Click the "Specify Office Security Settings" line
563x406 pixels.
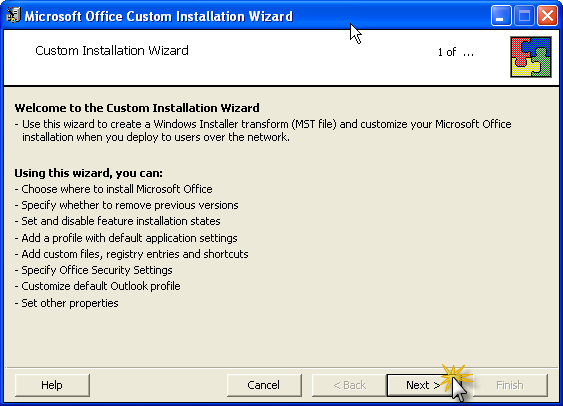[x=93, y=270]
